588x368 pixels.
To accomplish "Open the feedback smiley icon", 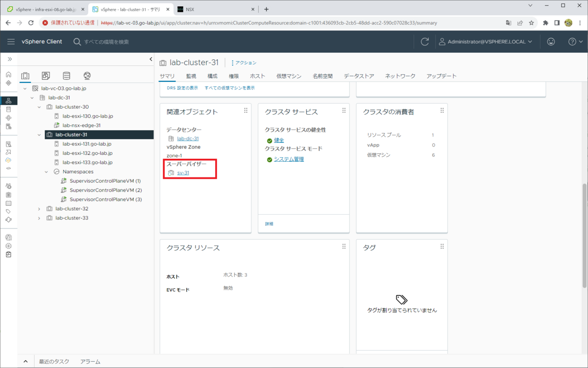I will point(551,42).
